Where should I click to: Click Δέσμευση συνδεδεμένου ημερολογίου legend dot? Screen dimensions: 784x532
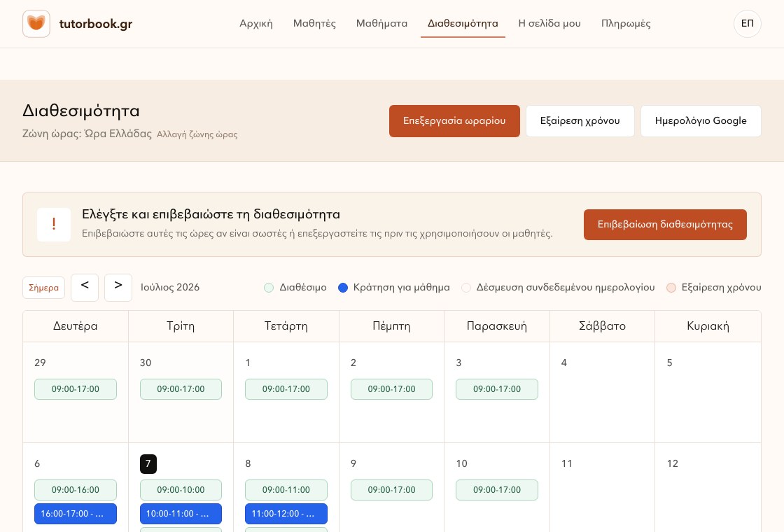click(x=465, y=288)
